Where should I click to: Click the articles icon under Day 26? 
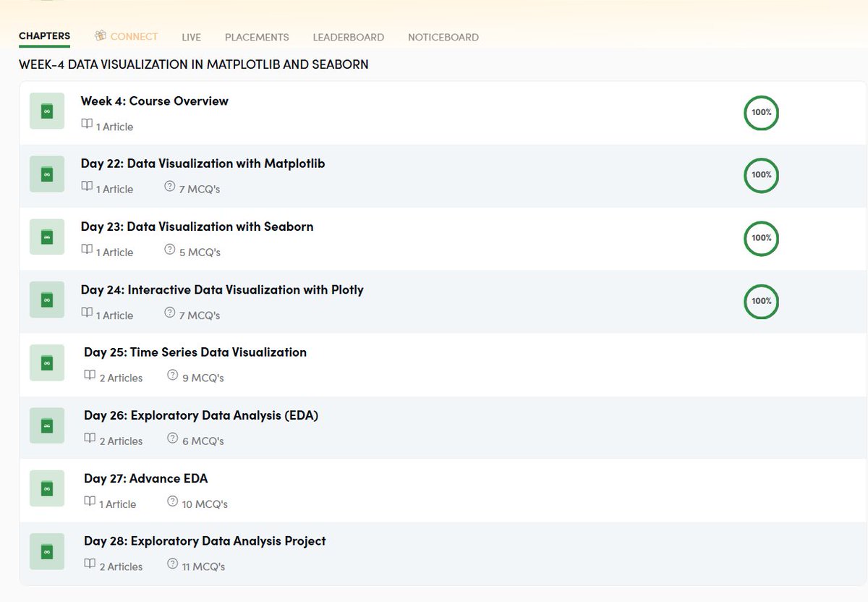coord(90,439)
